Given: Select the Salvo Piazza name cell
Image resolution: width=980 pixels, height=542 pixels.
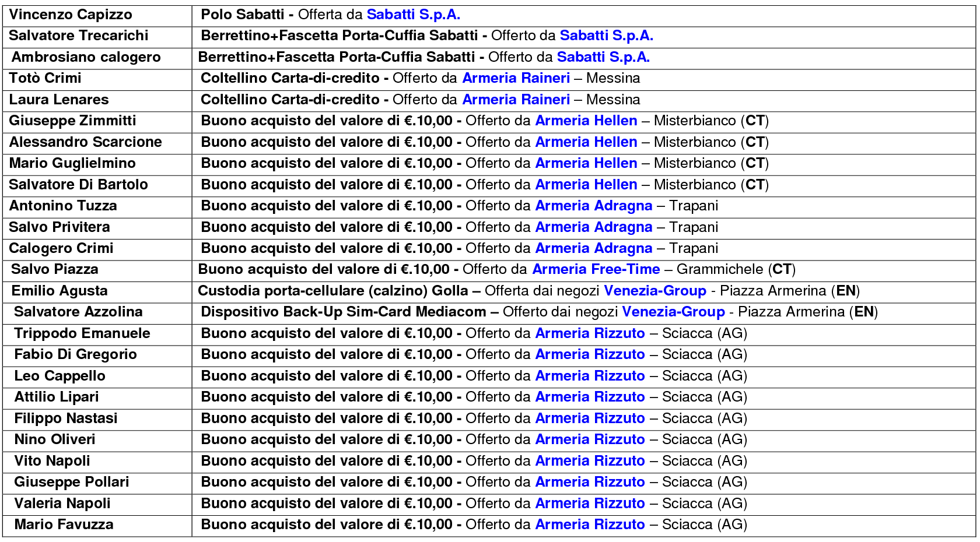Looking at the screenshot, I should (55, 269).
